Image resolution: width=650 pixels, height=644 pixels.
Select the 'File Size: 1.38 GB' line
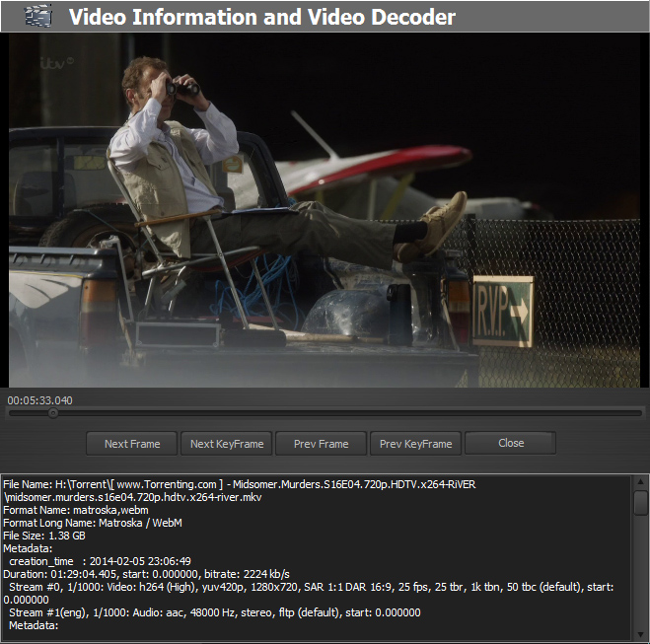[x=44, y=536]
